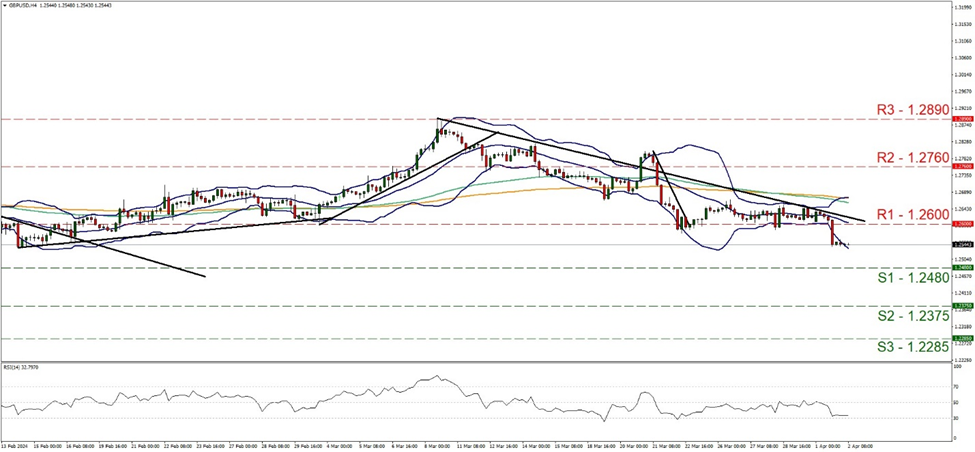This screenshot has width=975, height=452.
Task: Click the black current price tag 1.25443
Action: 961,244
